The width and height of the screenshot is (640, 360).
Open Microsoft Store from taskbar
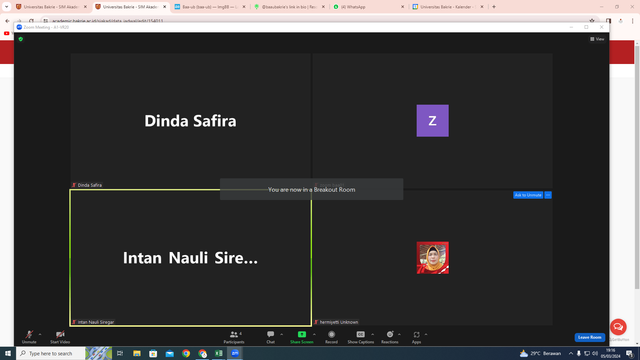coord(153,353)
